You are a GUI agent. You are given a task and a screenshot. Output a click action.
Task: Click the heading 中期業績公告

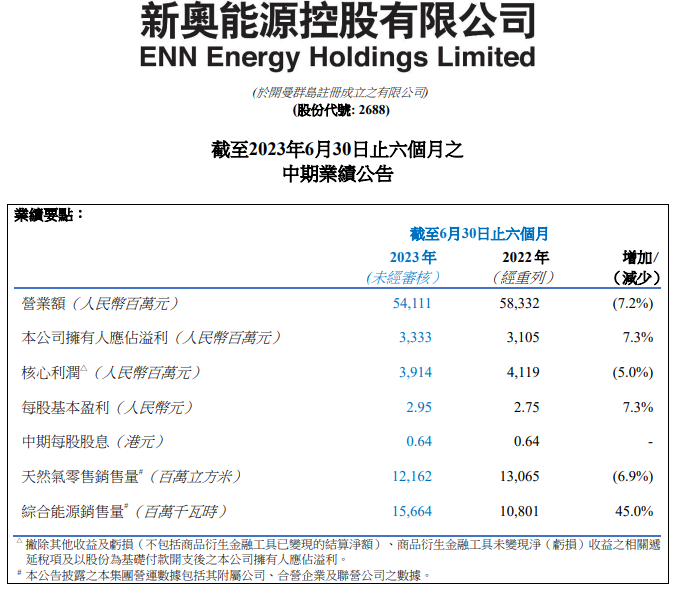(x=338, y=174)
